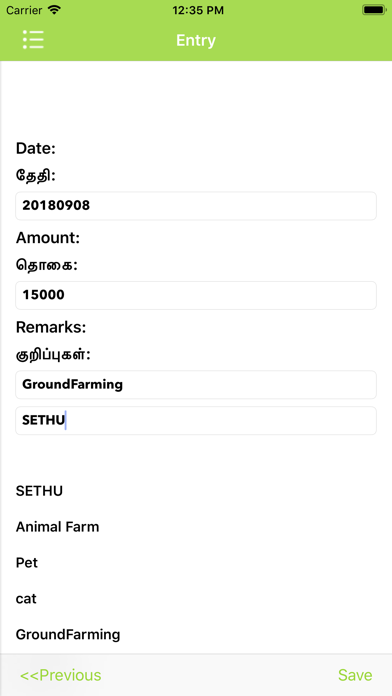Viewport: 392px width, 696px height.
Task: Open the list menu icon
Action: click(x=33, y=40)
